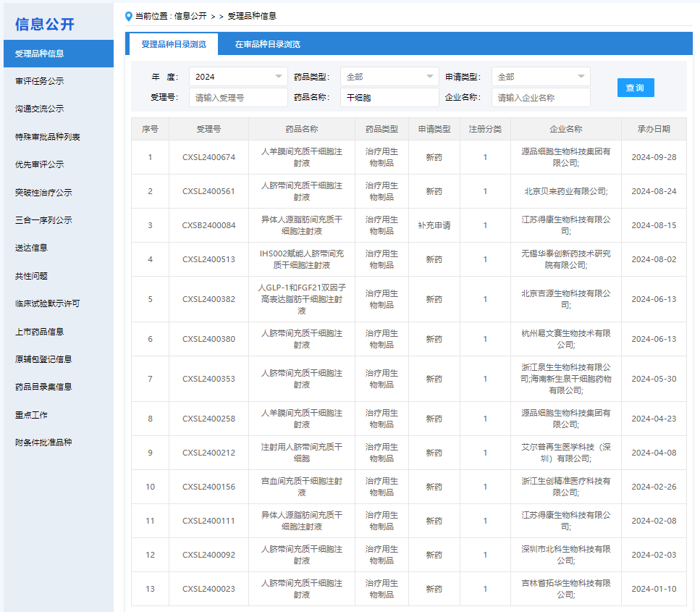Click the 药品名称 field containing 干细胞

point(389,98)
